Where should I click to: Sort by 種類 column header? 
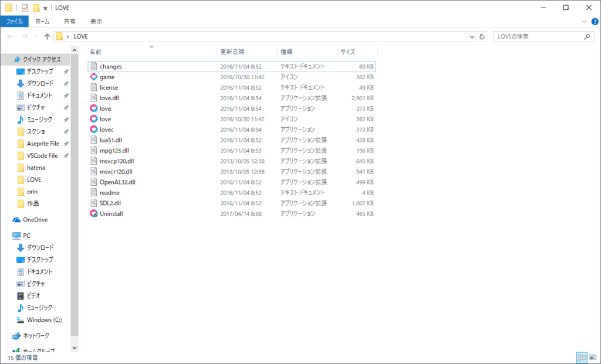click(307, 52)
